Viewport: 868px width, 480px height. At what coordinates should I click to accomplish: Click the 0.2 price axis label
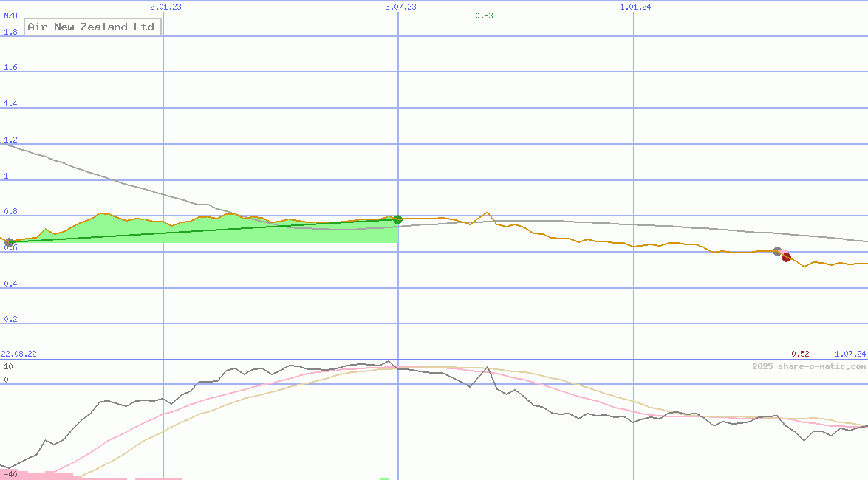click(x=10, y=319)
